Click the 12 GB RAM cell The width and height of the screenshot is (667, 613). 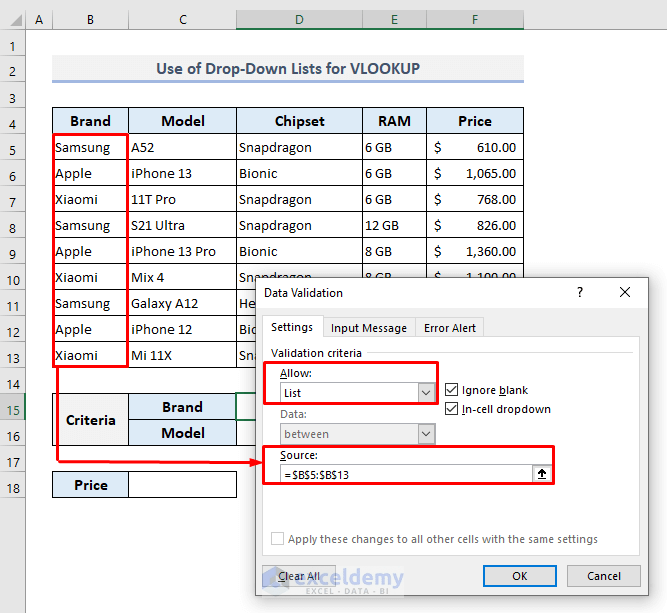(x=394, y=225)
